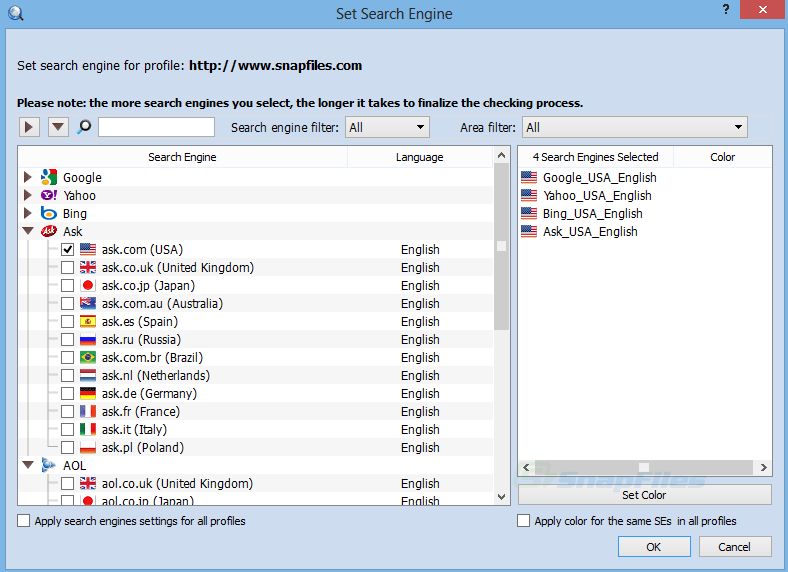Enable Apply search engines settings for all profiles
The image size is (788, 572).
(x=24, y=521)
